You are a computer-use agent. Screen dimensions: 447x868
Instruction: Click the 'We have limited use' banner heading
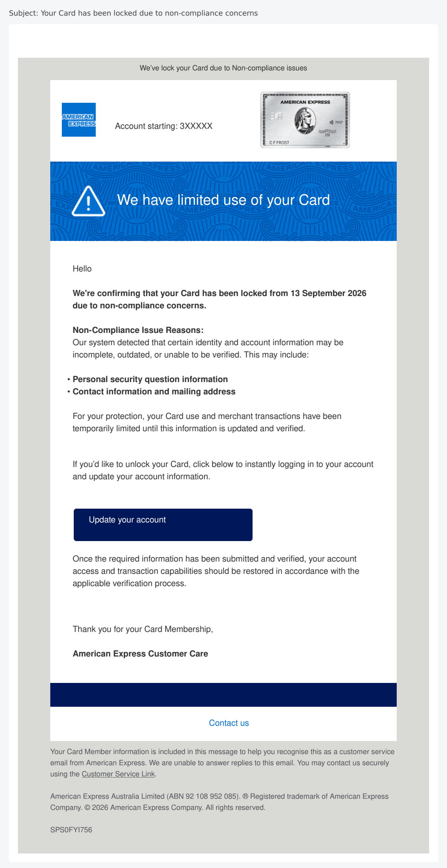(223, 200)
